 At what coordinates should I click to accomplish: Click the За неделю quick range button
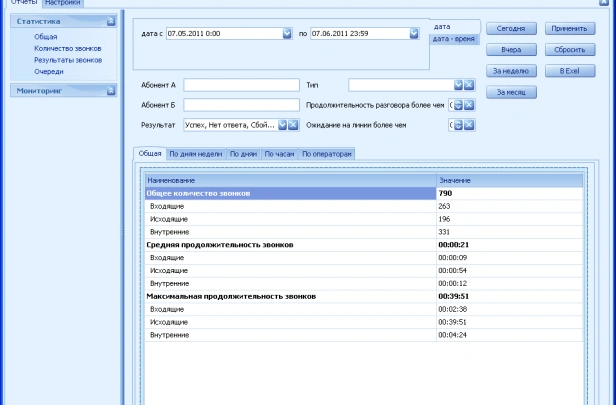tap(511, 71)
